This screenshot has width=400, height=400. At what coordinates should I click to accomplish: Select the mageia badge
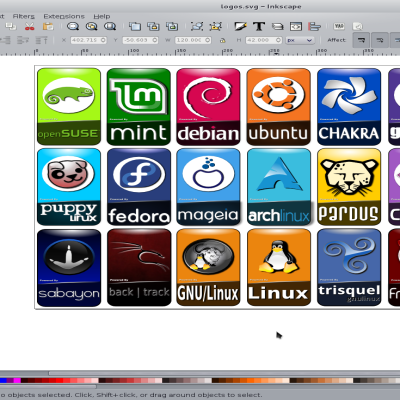[x=208, y=187]
